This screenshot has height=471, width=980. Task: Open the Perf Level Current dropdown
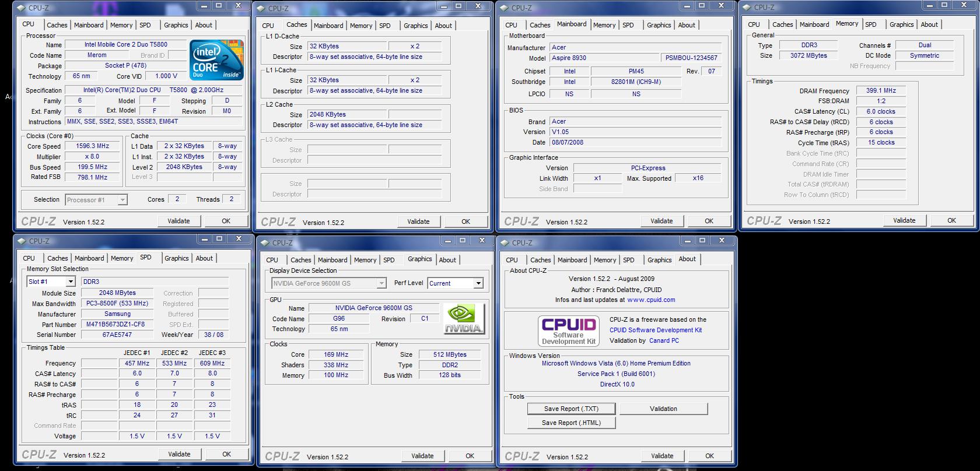coord(478,283)
